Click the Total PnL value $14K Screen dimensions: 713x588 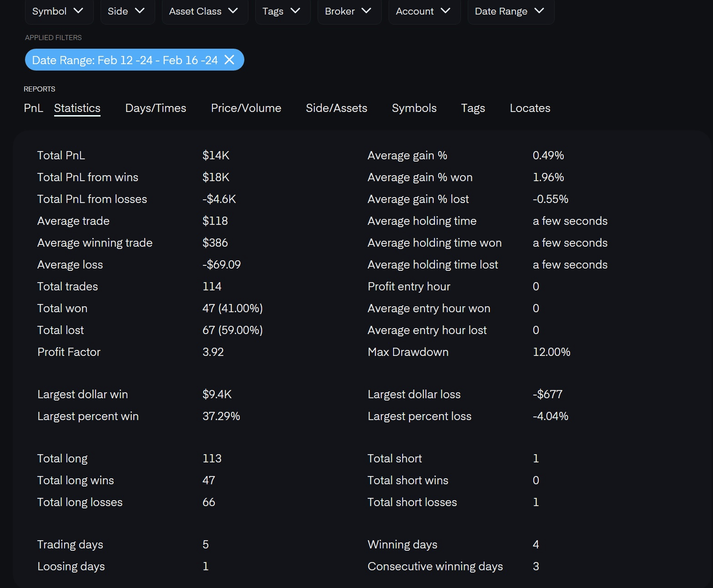pos(216,155)
